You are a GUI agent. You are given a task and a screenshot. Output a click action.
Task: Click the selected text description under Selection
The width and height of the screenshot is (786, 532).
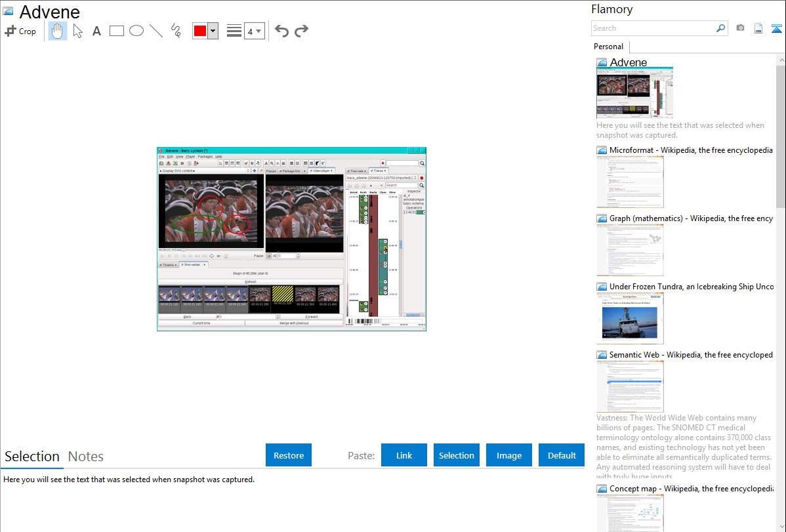click(129, 480)
